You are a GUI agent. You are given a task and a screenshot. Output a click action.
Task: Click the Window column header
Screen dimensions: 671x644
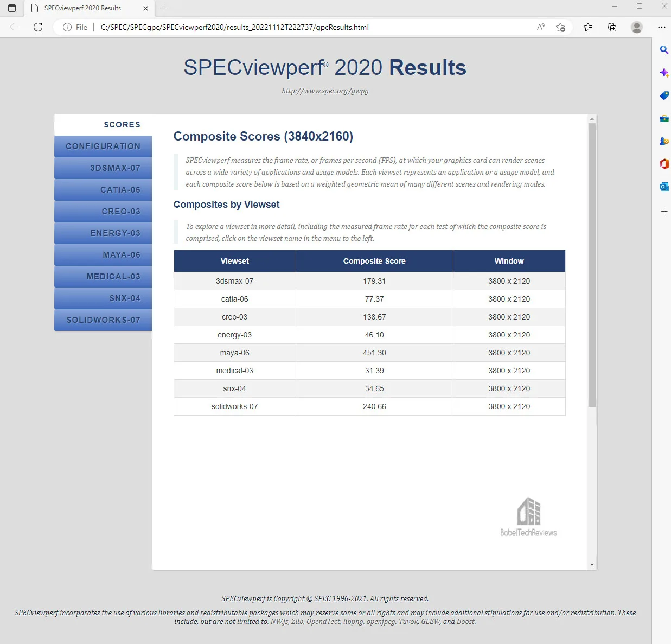(x=509, y=261)
